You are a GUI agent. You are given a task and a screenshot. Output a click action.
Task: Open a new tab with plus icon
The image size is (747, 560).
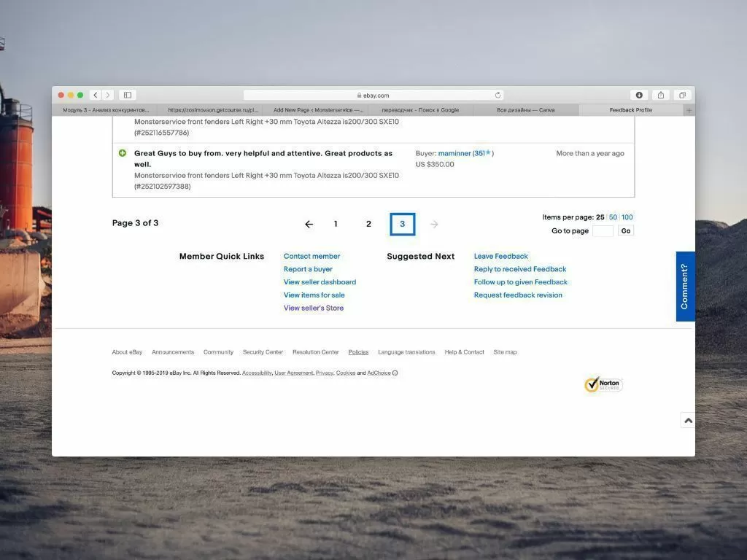point(689,110)
